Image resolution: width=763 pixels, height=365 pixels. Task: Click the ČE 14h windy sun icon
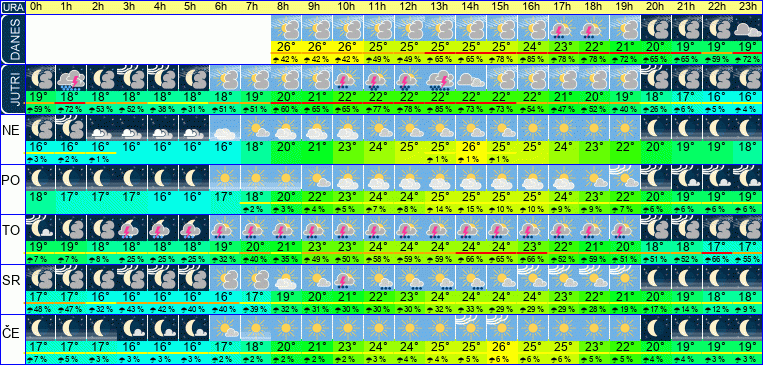471,327
